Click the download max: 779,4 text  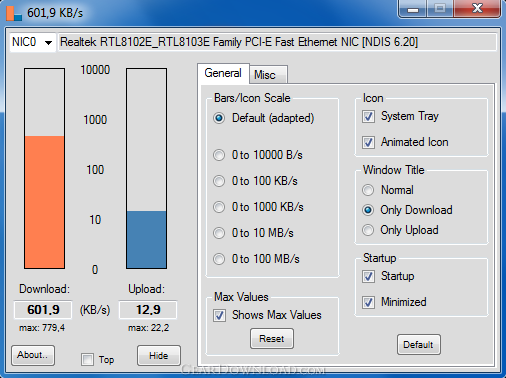[42, 328]
